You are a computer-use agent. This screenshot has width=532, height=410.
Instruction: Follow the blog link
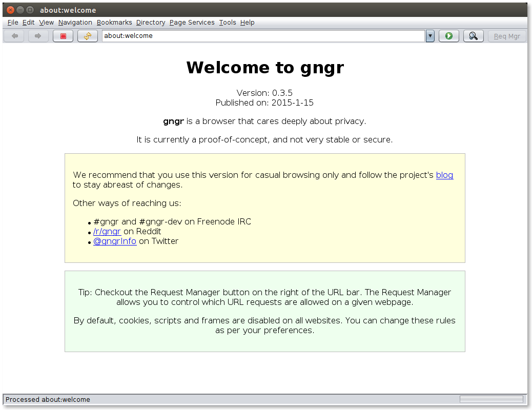(x=444, y=175)
